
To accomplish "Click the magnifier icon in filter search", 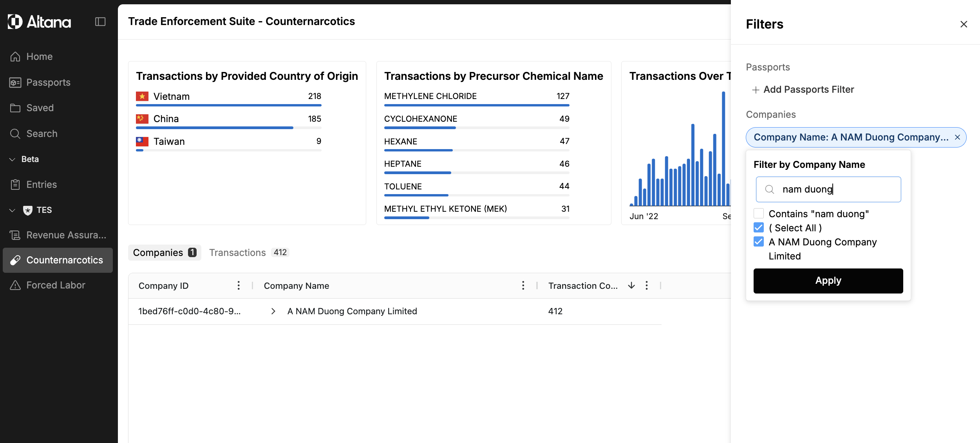I will pos(770,189).
